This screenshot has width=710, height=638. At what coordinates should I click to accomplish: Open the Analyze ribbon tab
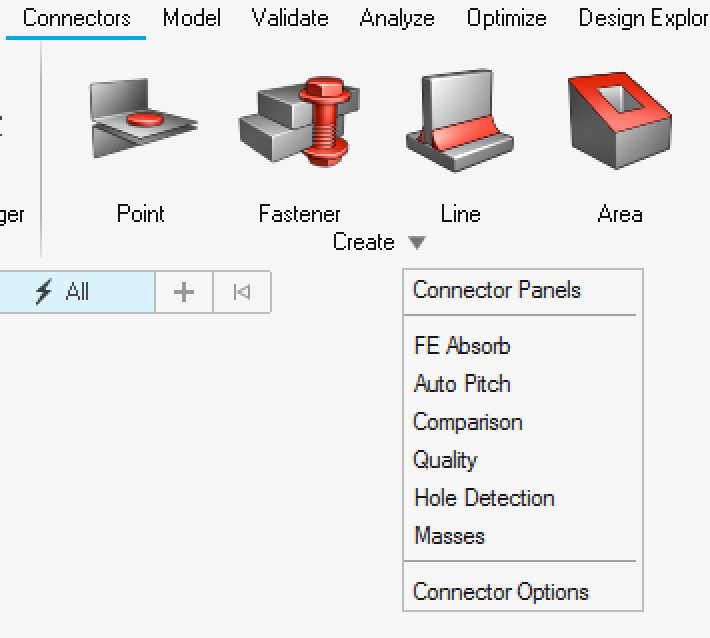(397, 19)
